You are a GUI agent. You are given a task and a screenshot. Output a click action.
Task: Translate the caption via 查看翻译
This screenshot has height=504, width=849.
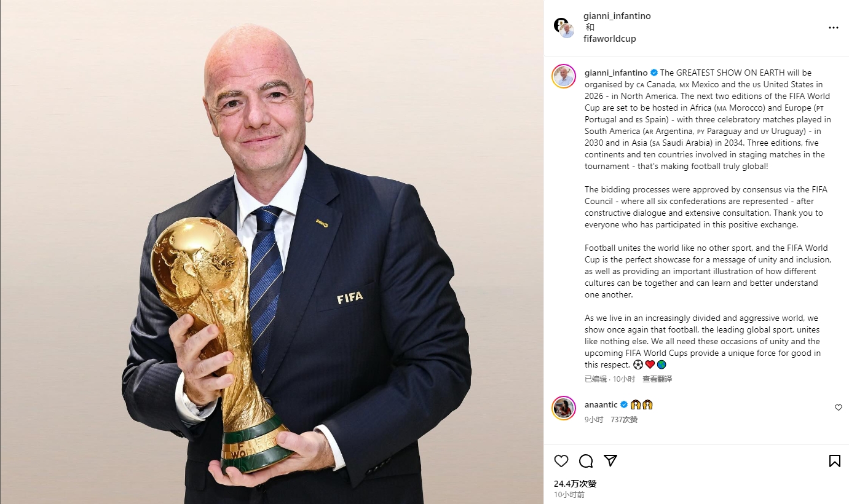(x=657, y=379)
